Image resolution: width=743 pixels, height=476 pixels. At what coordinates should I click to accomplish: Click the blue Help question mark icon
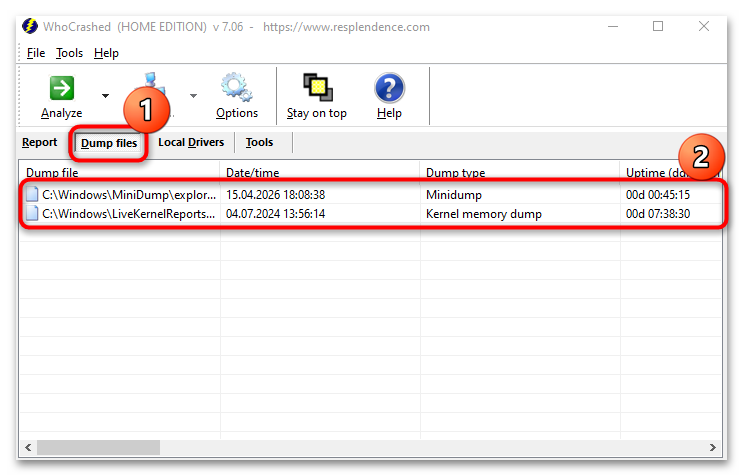pyautogui.click(x=389, y=88)
